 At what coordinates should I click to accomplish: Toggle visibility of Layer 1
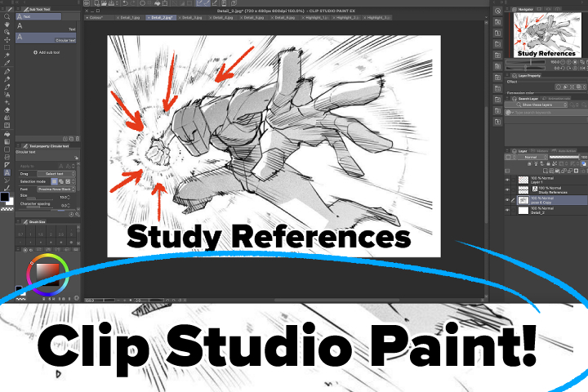pyautogui.click(x=507, y=180)
